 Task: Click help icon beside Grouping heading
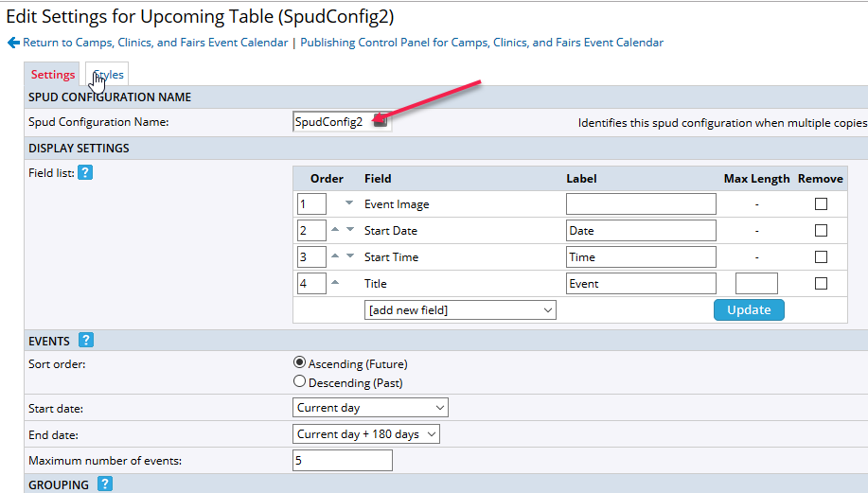tap(105, 484)
